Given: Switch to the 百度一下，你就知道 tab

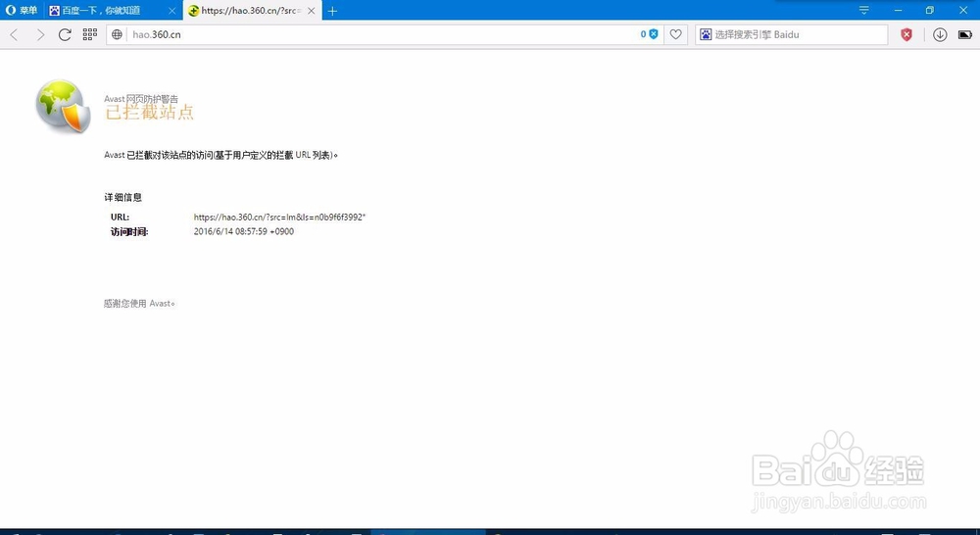Looking at the screenshot, I should pyautogui.click(x=101, y=11).
